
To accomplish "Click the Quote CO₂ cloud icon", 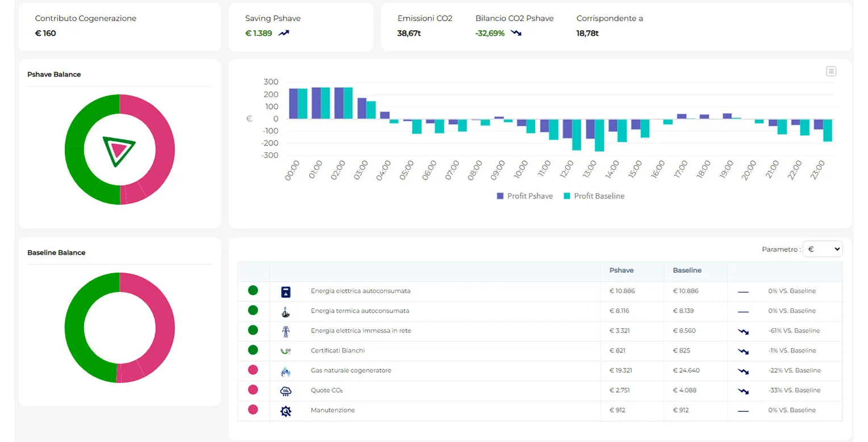I will (286, 391).
